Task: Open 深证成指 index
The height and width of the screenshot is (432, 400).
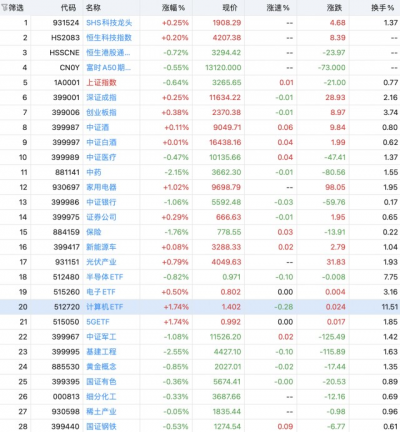Action: [101, 98]
